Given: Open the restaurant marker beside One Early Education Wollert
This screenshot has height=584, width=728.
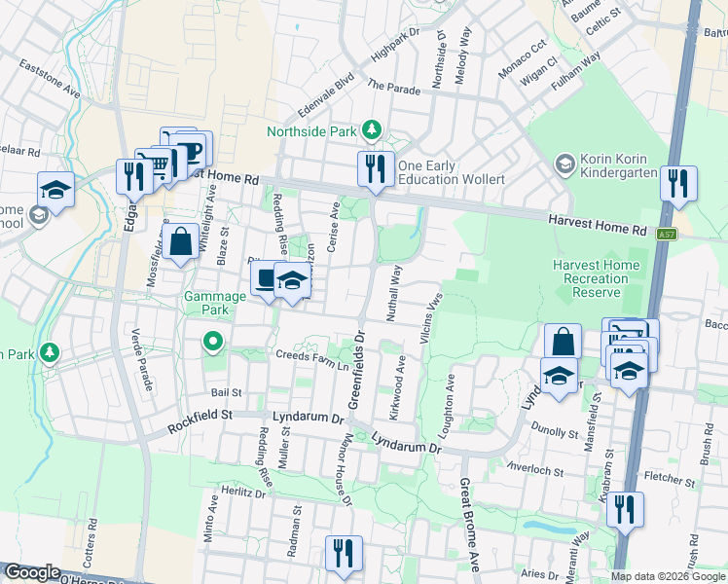Looking at the screenshot, I should coord(376,169).
